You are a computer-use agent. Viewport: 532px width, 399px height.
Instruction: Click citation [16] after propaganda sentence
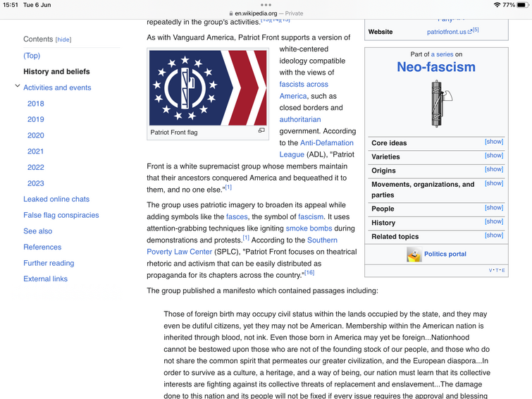tap(309, 272)
